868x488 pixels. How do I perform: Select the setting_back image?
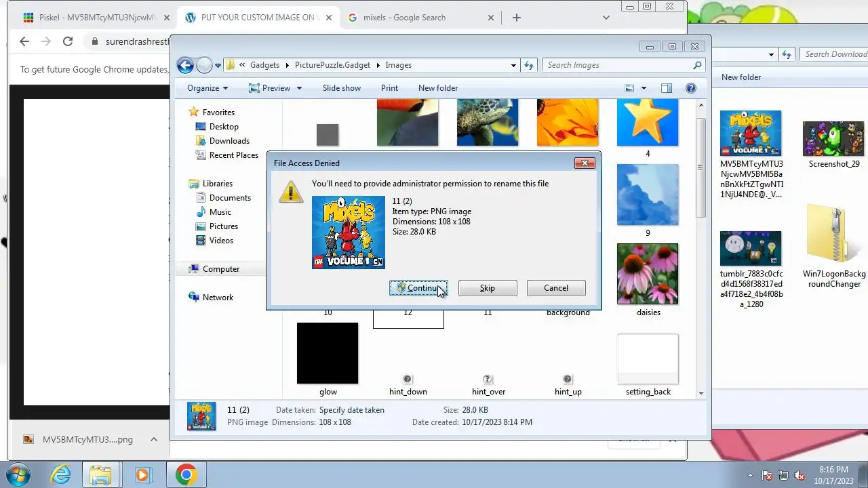pyautogui.click(x=648, y=361)
